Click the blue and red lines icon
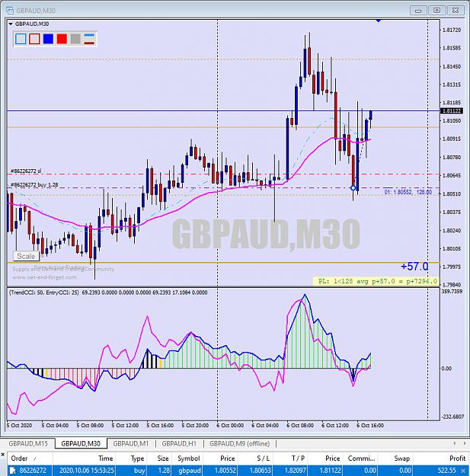The image size is (470, 476). coord(89,39)
